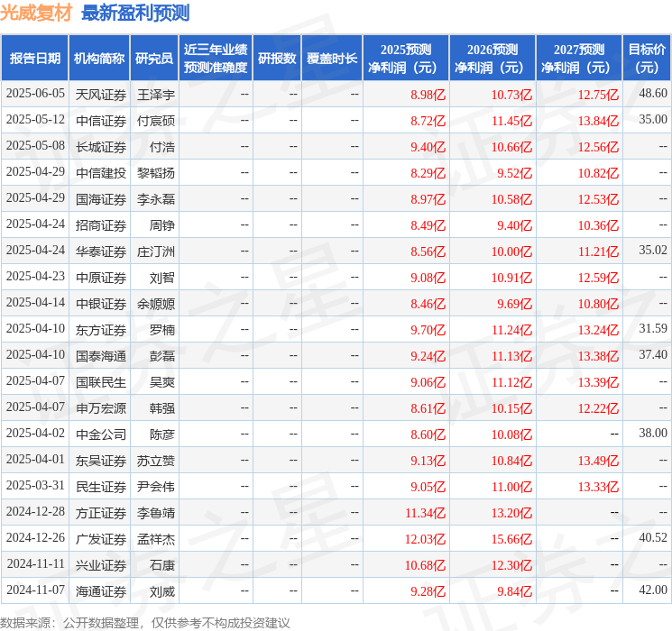Click the 2025预测净利润 header
The width and height of the screenshot is (672, 631).
406,59
